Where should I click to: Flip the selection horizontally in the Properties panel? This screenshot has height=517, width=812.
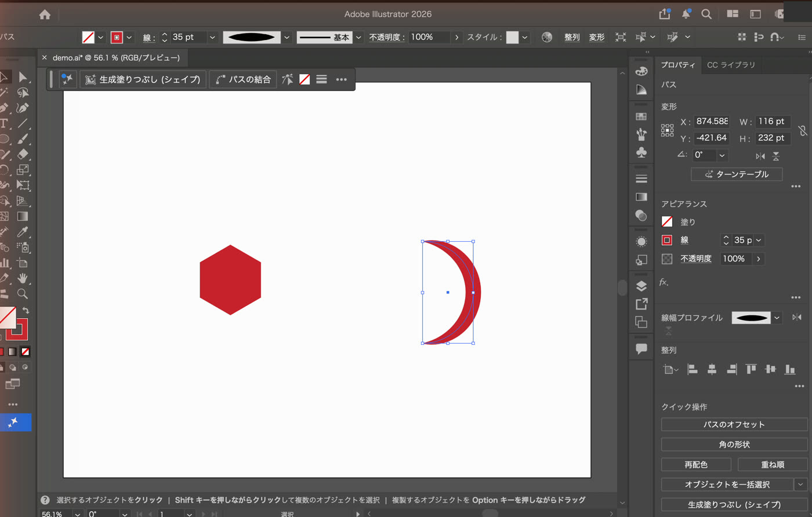[760, 156]
